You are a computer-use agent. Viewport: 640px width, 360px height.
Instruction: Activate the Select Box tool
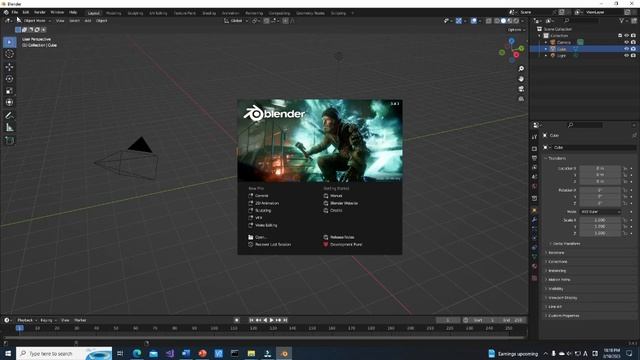(x=9, y=42)
